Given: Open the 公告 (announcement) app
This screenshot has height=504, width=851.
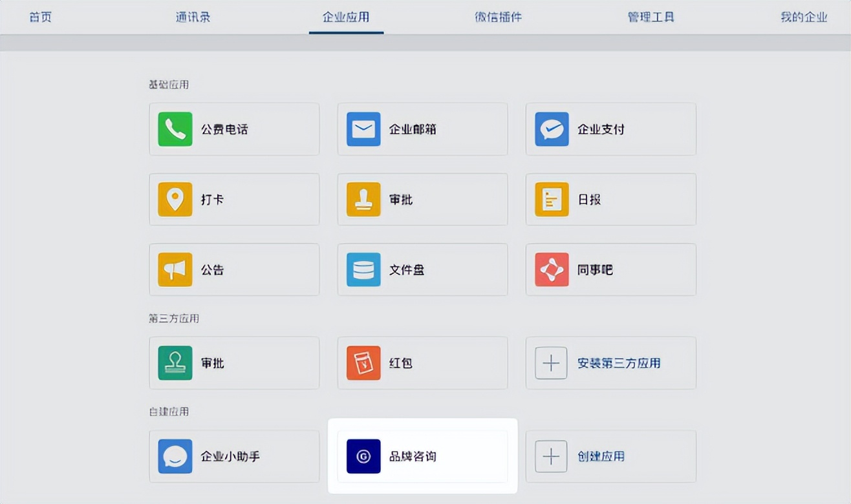Looking at the screenshot, I should tap(234, 269).
